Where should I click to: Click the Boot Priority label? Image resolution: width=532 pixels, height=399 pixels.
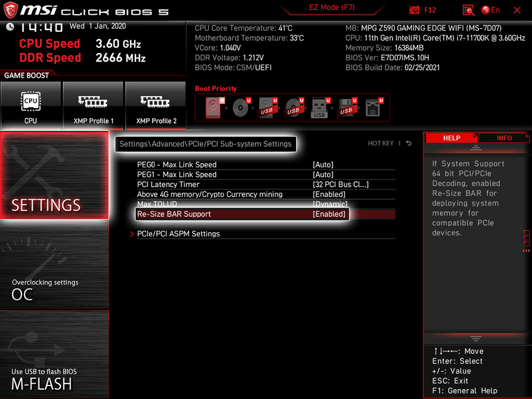pos(216,89)
